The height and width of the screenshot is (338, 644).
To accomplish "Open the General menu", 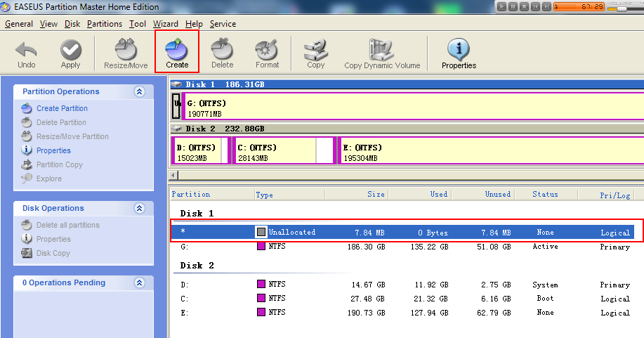I will click(x=19, y=24).
